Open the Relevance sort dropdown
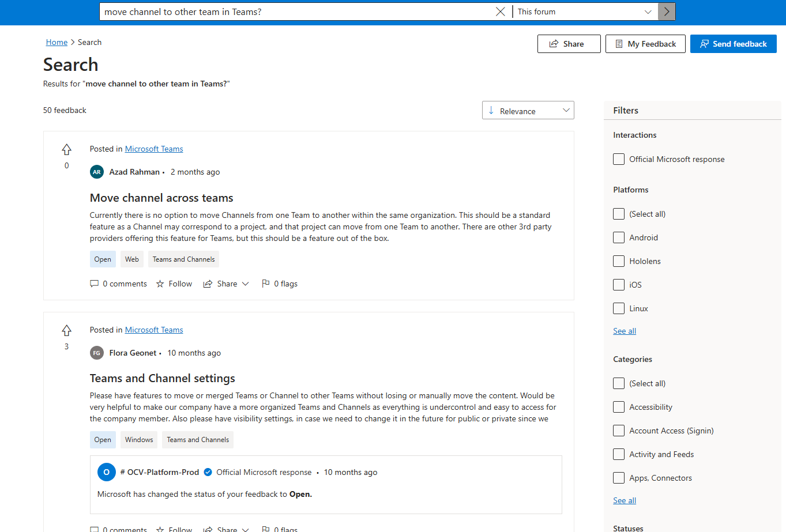786x532 pixels. tap(528, 111)
